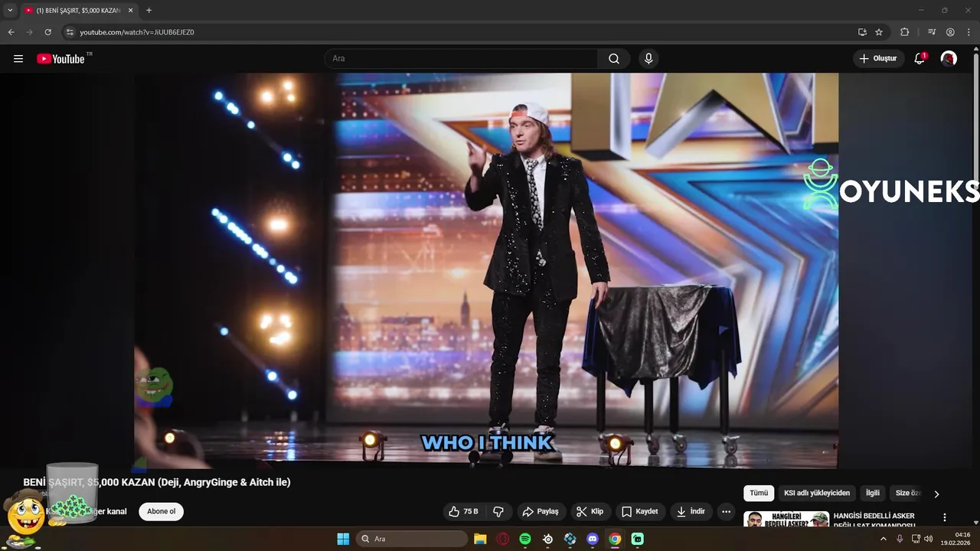This screenshot has width=980, height=551.
Task: Open Chrome profile icon
Action: 950,32
